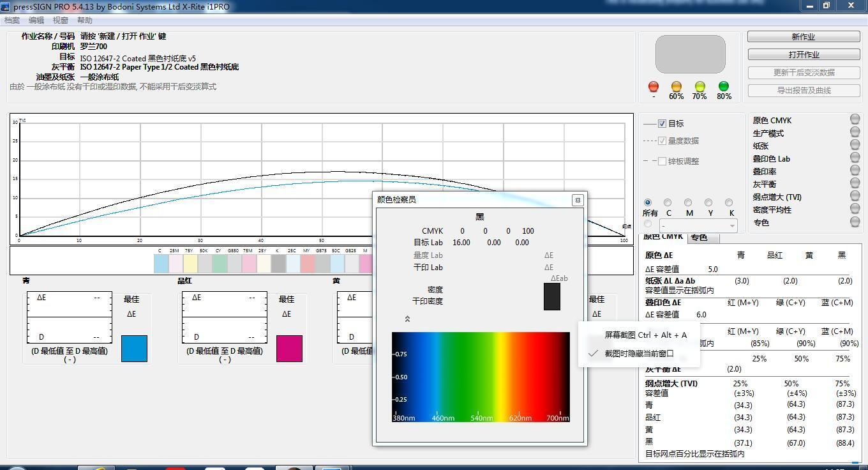Viewport: 868px width, 470px height.
Task: Select the spot color radio beside the dropdown
Action: click(648, 224)
